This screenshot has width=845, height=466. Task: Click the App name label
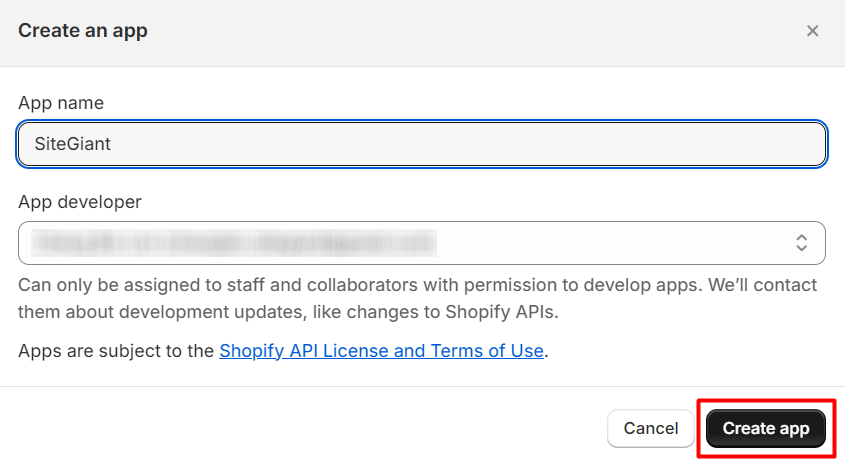61,103
